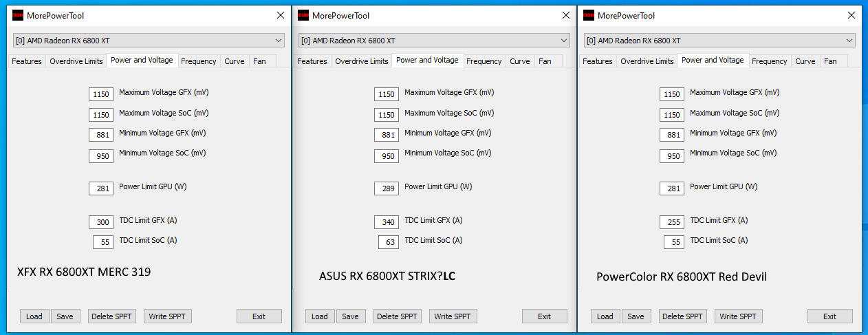The height and width of the screenshot is (335, 868).
Task: Click Write SPPT in ASUS STRIX LC window
Action: (453, 316)
